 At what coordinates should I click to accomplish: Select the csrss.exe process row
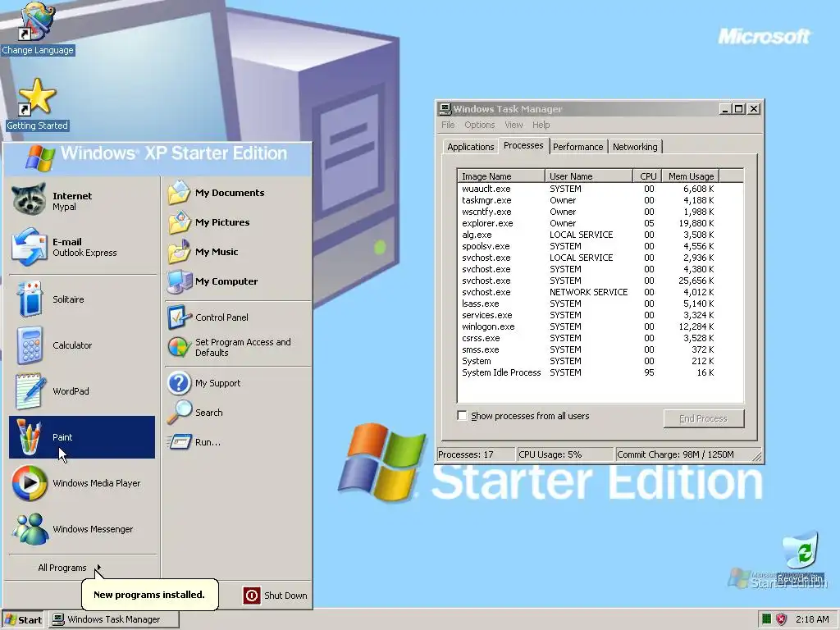coord(587,338)
